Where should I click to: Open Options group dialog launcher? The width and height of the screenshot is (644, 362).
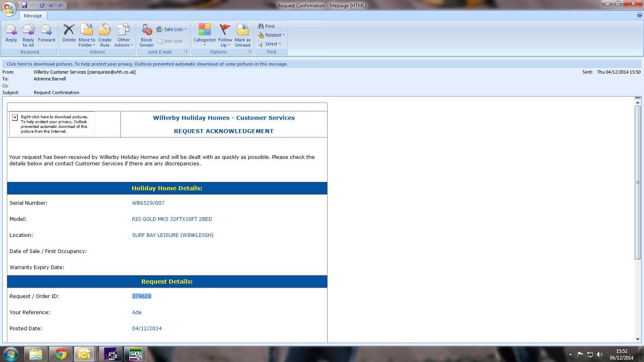click(x=250, y=51)
